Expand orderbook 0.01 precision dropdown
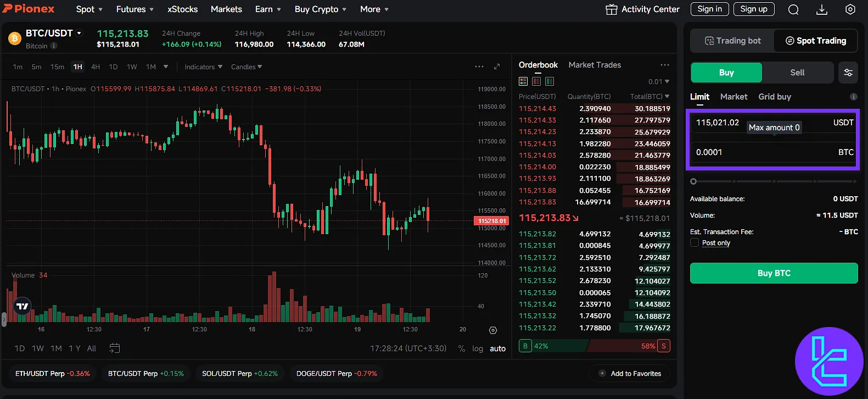Image resolution: width=868 pixels, height=399 pixels. 658,82
